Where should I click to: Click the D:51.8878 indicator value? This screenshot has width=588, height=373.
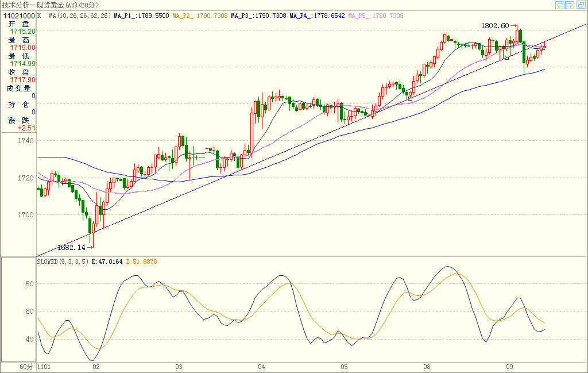141,262
